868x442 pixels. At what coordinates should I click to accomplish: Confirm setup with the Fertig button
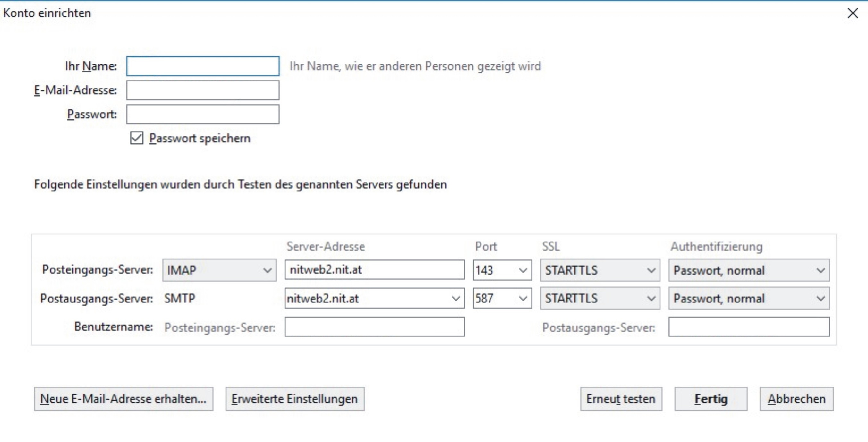coord(711,399)
